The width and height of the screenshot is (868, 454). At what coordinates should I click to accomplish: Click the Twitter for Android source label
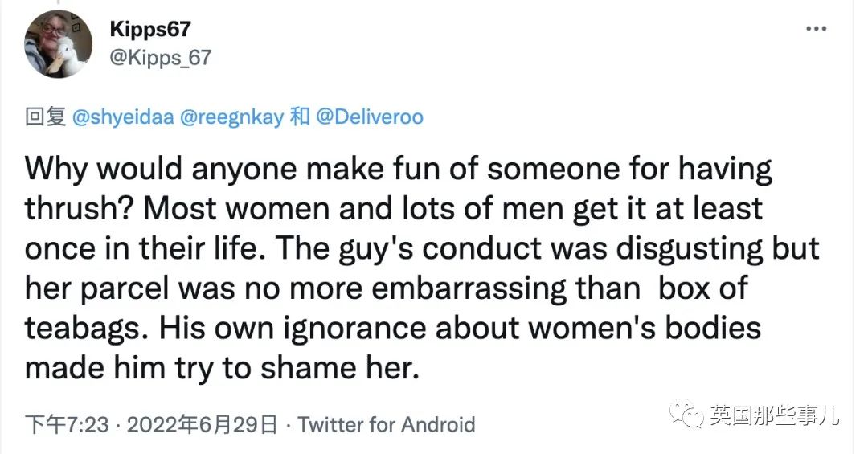pos(387,424)
